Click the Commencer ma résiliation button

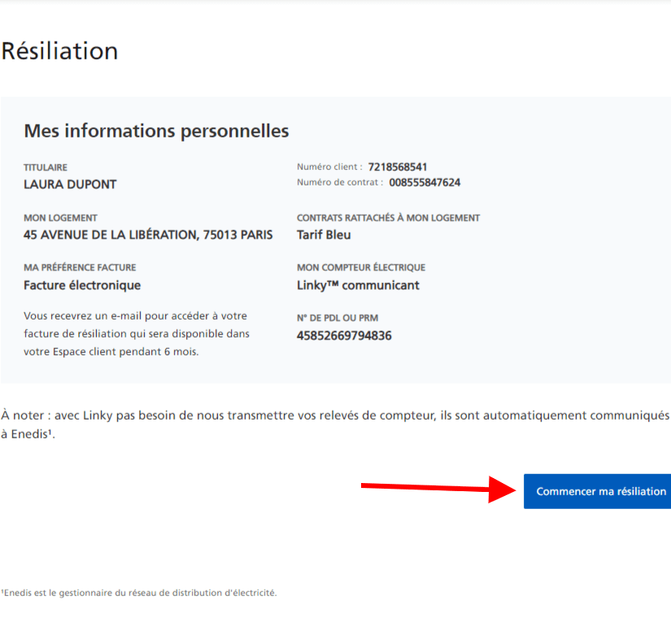click(x=597, y=491)
